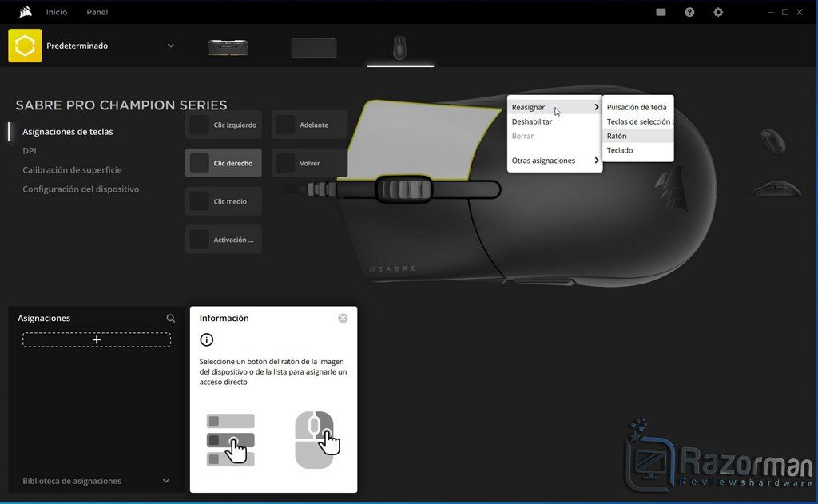The image size is (818, 504).
Task: Click the Corsair sails logo icon
Action: point(25,12)
